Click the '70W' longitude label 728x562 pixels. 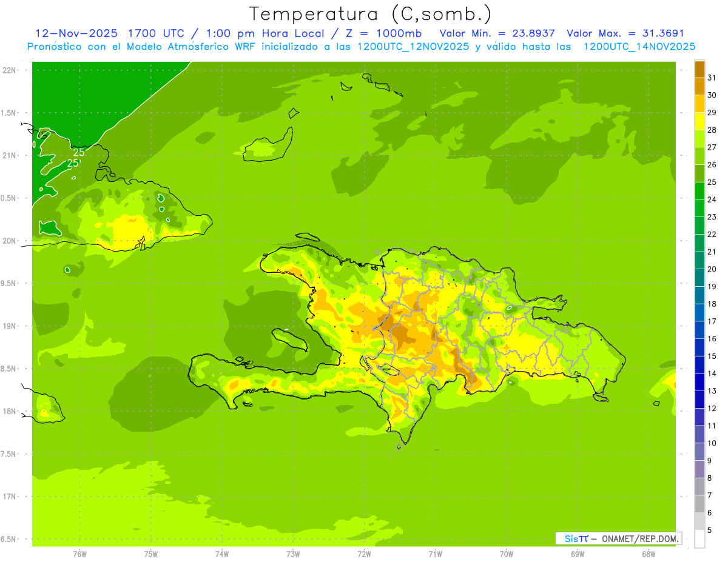coord(507,554)
